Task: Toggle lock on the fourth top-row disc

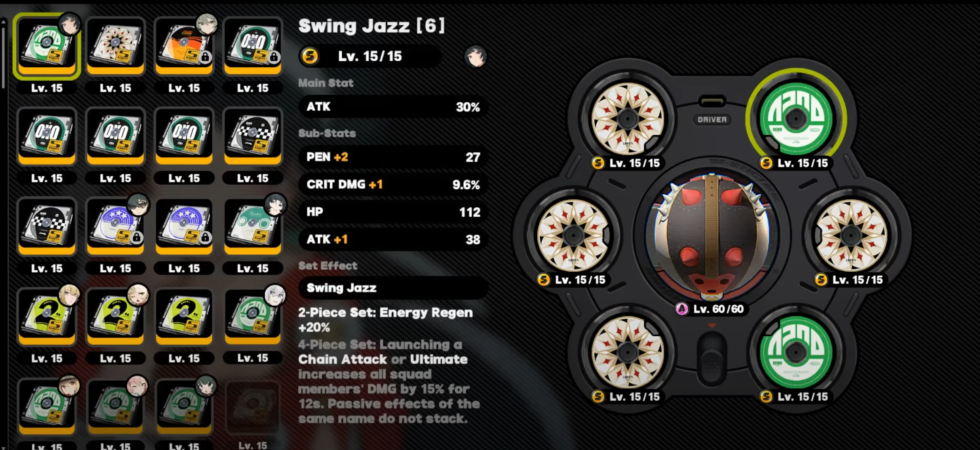Action: 274,57
